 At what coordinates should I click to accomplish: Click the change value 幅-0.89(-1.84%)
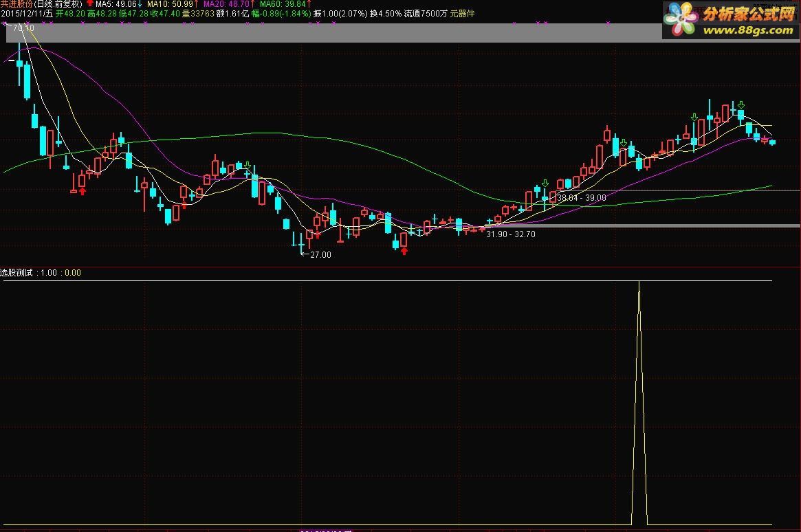tap(281, 14)
